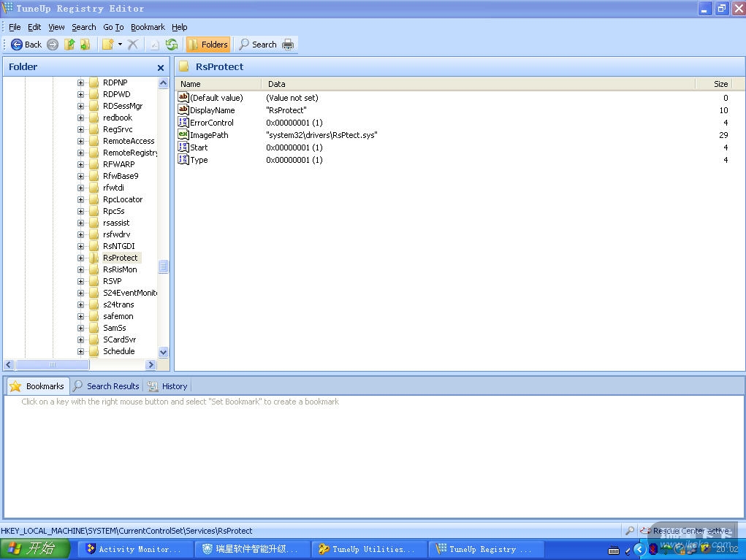Click the magnifier icon in status bar
The width and height of the screenshot is (746, 560).
pyautogui.click(x=629, y=530)
